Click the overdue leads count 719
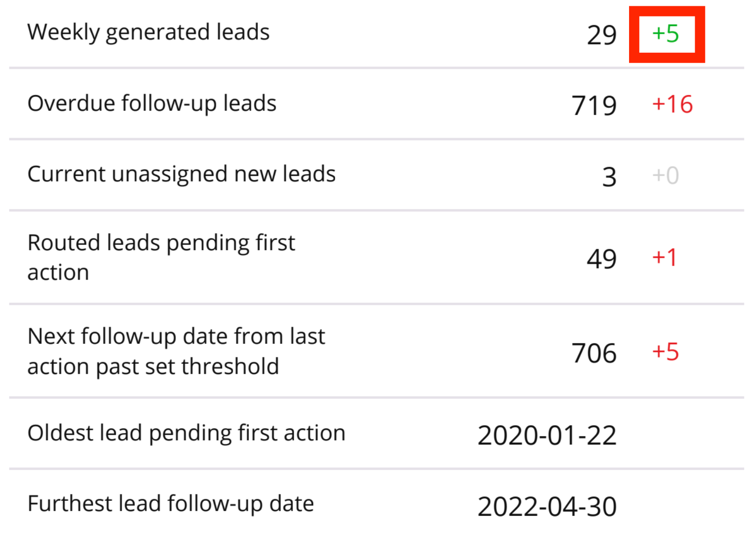The height and width of the screenshot is (540, 756). [594, 105]
